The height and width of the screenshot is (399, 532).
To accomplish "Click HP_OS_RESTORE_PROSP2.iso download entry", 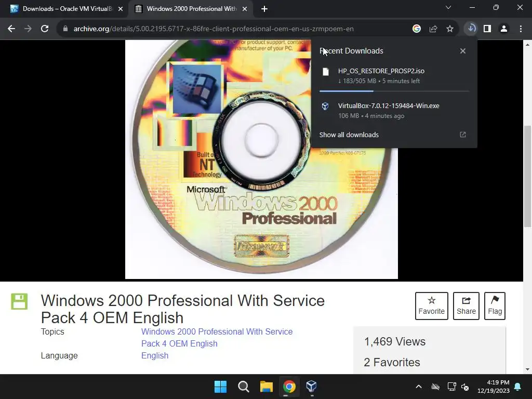I will tap(394, 76).
